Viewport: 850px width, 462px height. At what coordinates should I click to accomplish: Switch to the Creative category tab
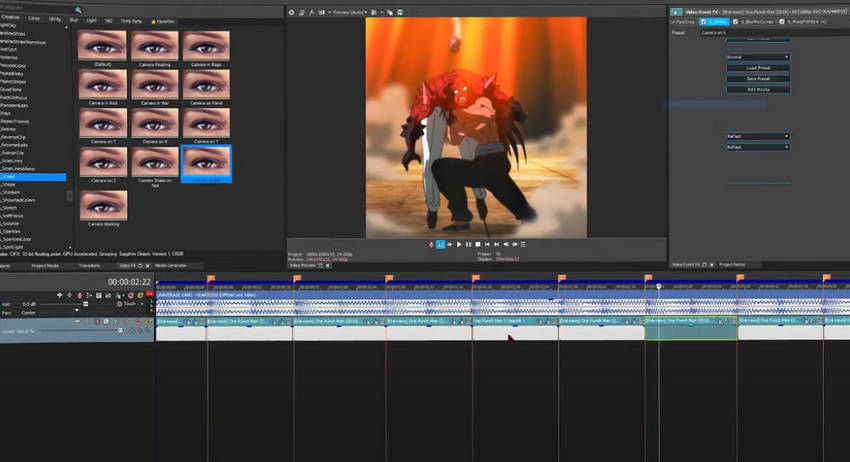[11, 17]
